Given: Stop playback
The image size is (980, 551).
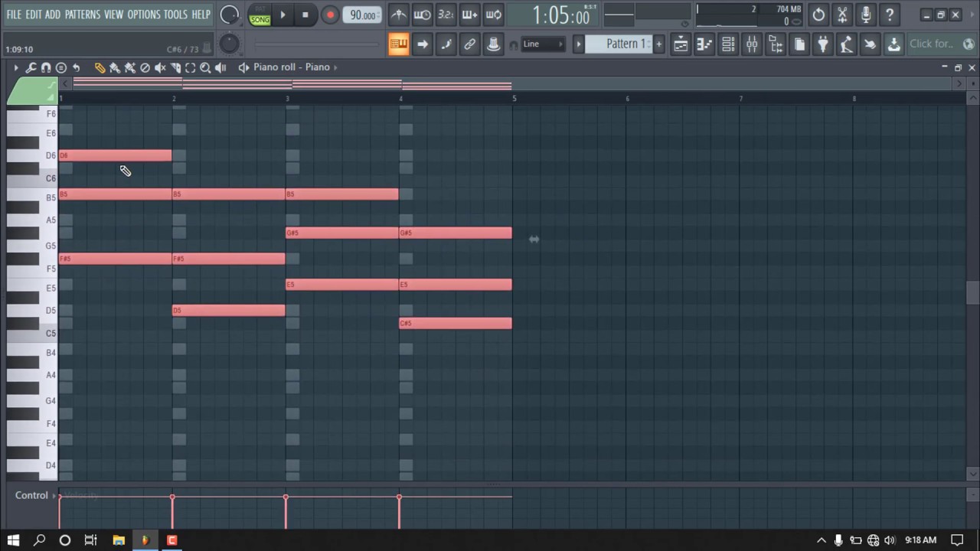Looking at the screenshot, I should 305,15.
